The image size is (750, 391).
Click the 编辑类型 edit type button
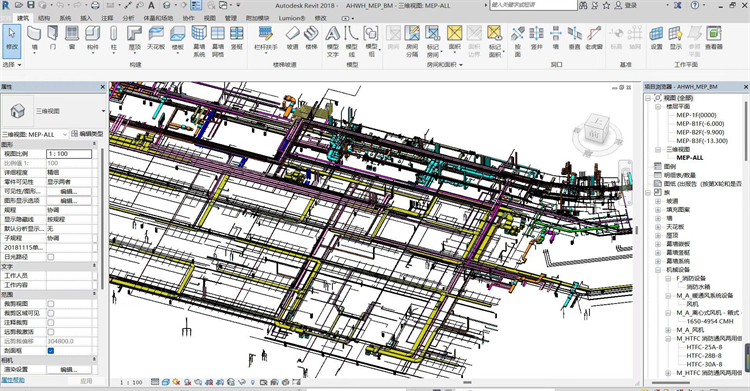tap(88, 134)
